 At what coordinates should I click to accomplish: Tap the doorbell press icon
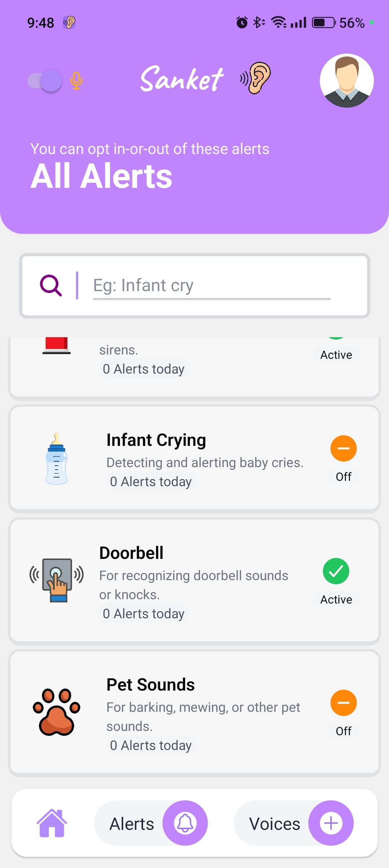click(x=57, y=580)
